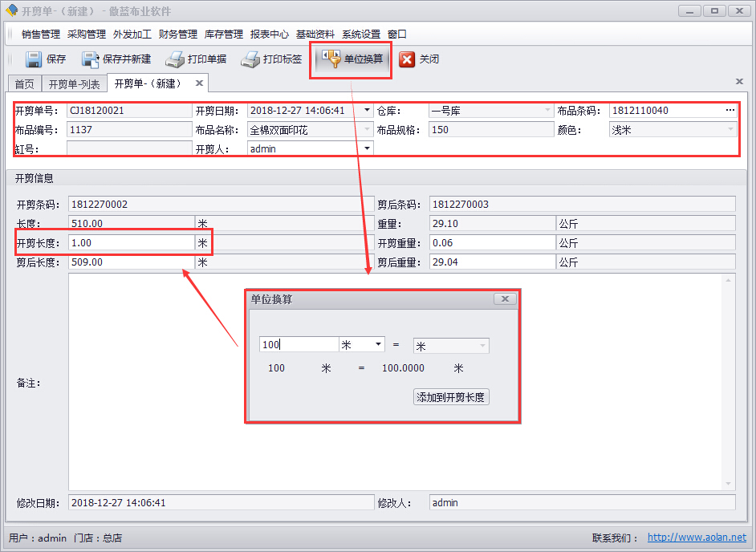Switch to the 开剪单-列表 tab

pos(74,84)
